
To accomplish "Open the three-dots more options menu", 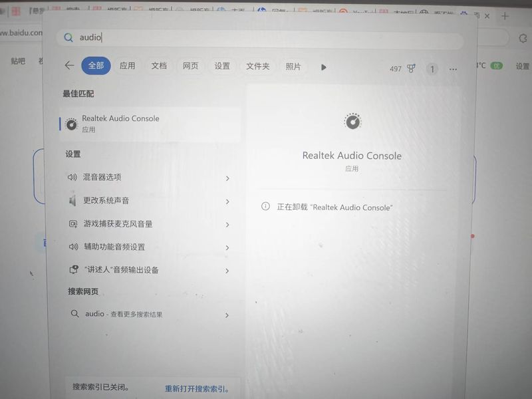I will click(x=453, y=69).
